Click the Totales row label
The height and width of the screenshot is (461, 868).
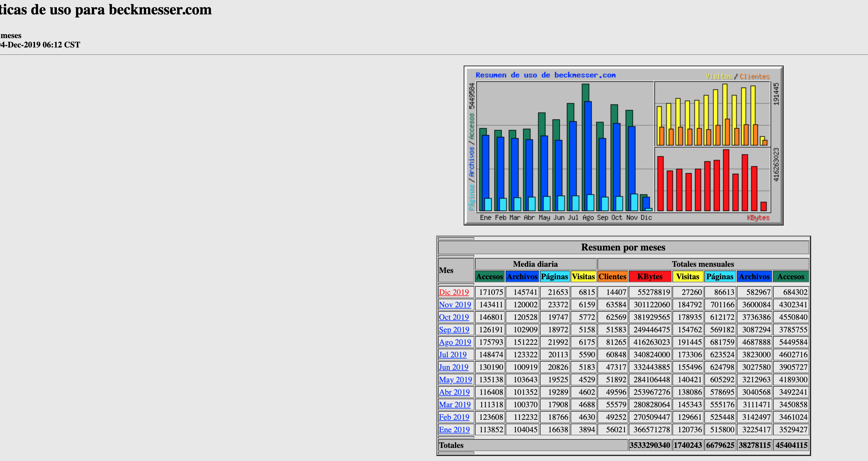(451, 445)
